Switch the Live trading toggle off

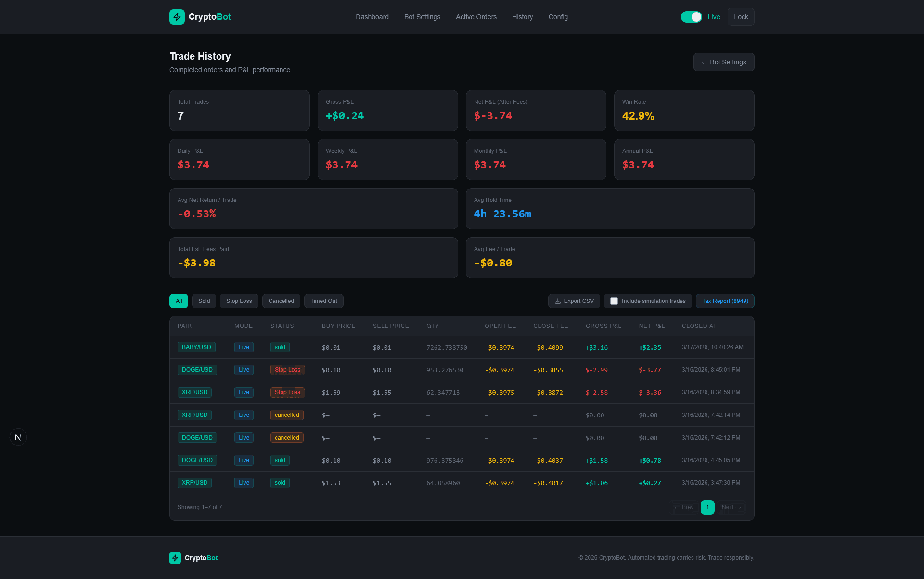[x=691, y=17]
